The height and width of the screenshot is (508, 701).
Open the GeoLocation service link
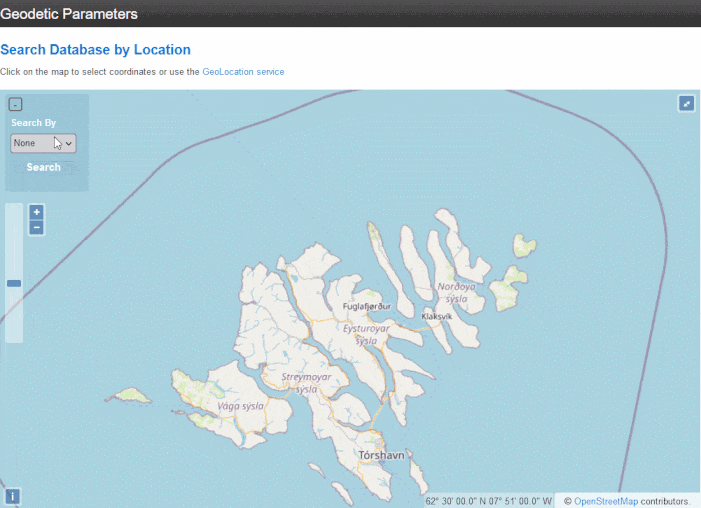click(243, 72)
